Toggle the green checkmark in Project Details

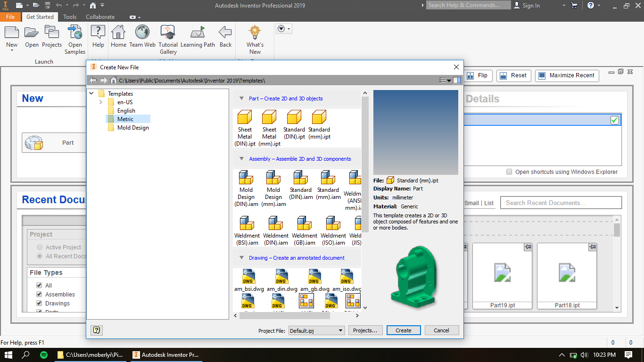click(614, 120)
